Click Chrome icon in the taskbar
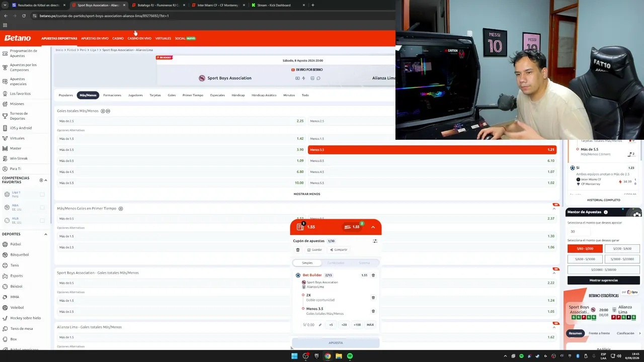 coord(328,356)
